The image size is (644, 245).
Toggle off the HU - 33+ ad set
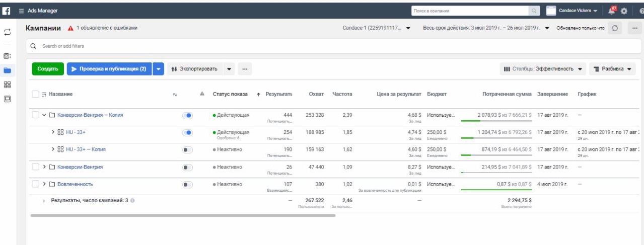187,133
